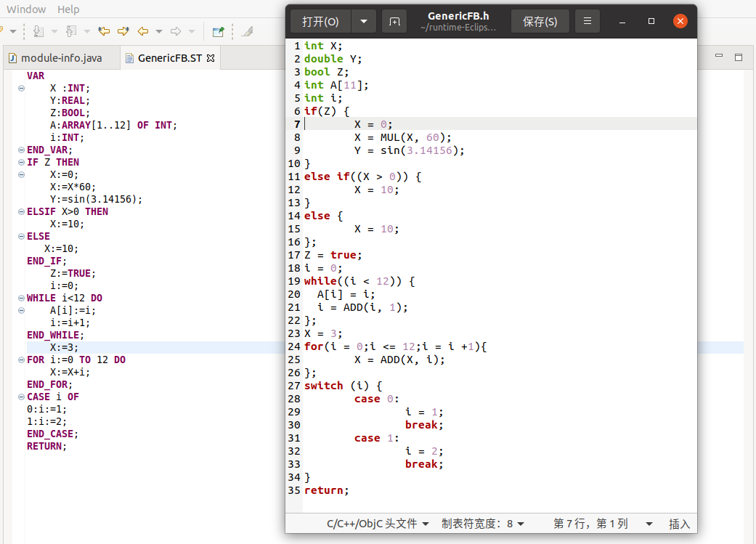
Task: Collapse the WHILE loop fold marker
Action: (x=22, y=298)
